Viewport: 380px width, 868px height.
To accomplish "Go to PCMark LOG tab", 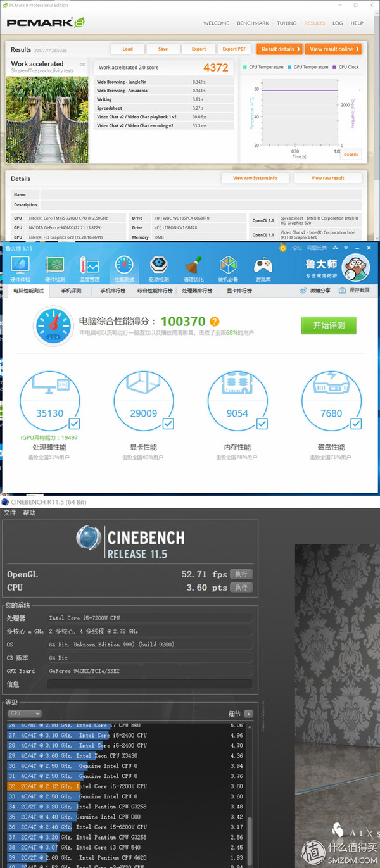I will 338,23.
